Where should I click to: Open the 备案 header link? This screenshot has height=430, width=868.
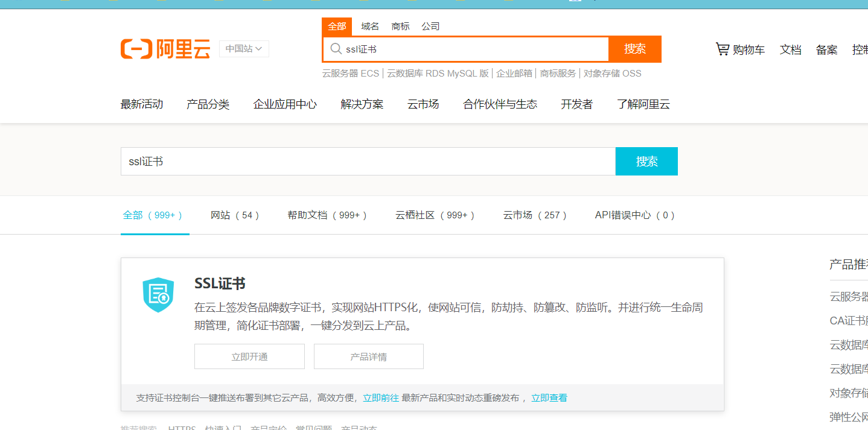pyautogui.click(x=826, y=49)
